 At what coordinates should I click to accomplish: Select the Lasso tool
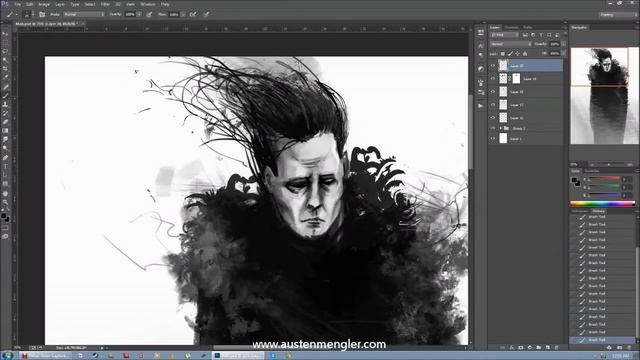(5, 51)
